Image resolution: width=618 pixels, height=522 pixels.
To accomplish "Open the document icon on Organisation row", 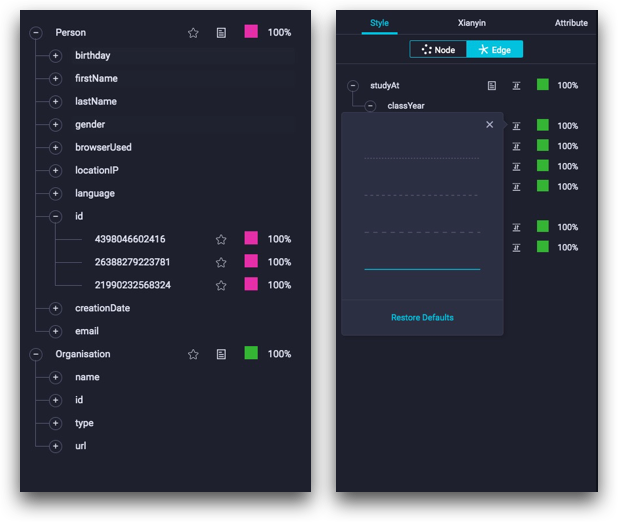I will click(x=222, y=354).
